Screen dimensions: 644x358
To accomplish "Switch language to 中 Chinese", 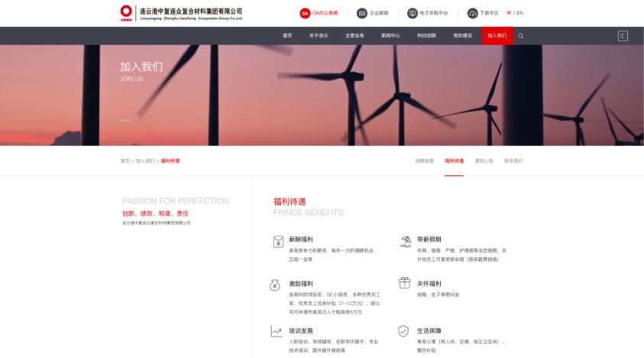I will (x=509, y=13).
